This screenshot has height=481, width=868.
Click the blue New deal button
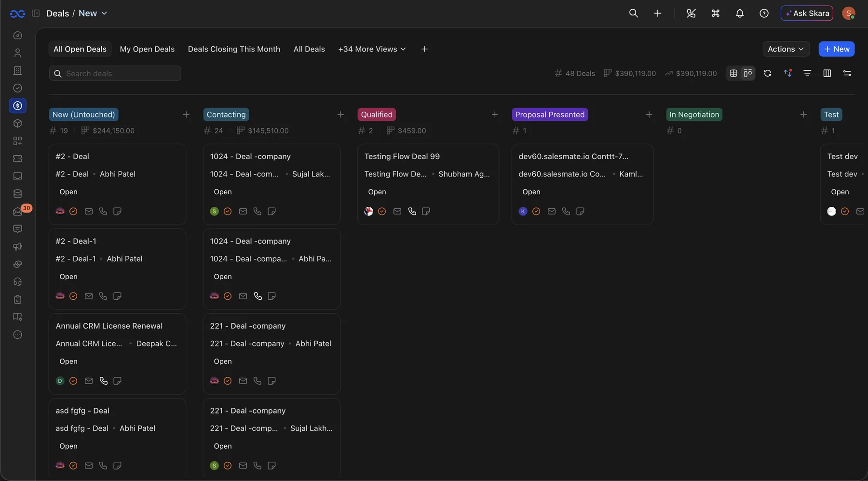(x=837, y=49)
